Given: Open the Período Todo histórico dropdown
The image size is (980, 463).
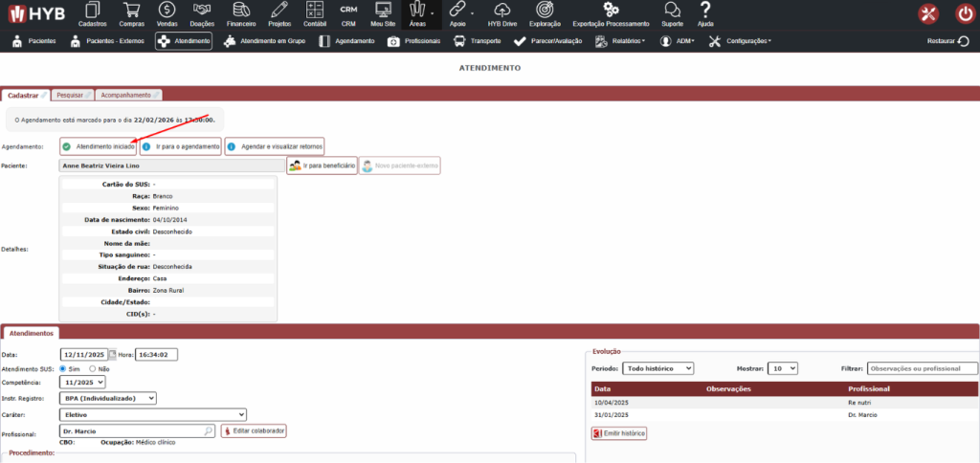Looking at the screenshot, I should (657, 368).
